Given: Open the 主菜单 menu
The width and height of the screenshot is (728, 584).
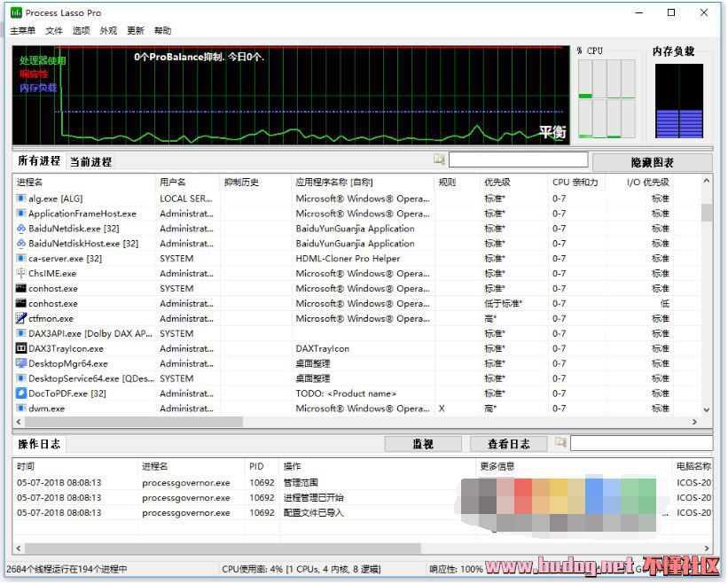Looking at the screenshot, I should (22, 30).
